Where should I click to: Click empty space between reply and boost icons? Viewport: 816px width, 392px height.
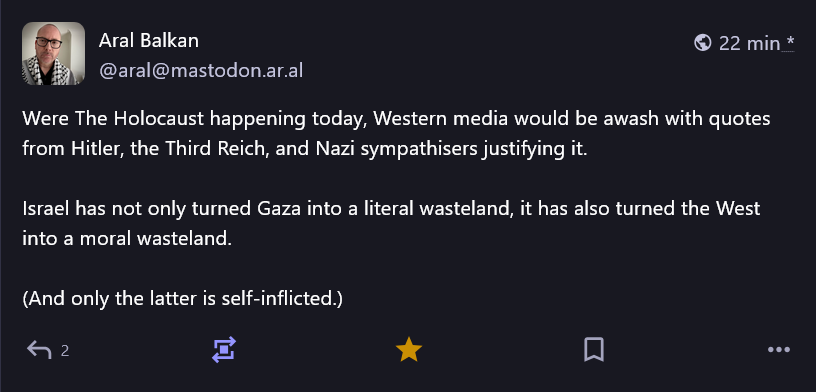click(141, 350)
